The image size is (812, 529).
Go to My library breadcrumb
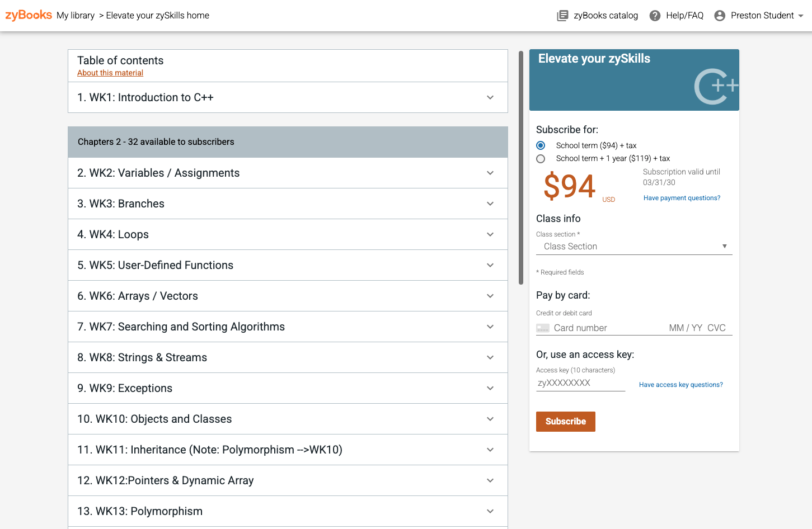[76, 16]
